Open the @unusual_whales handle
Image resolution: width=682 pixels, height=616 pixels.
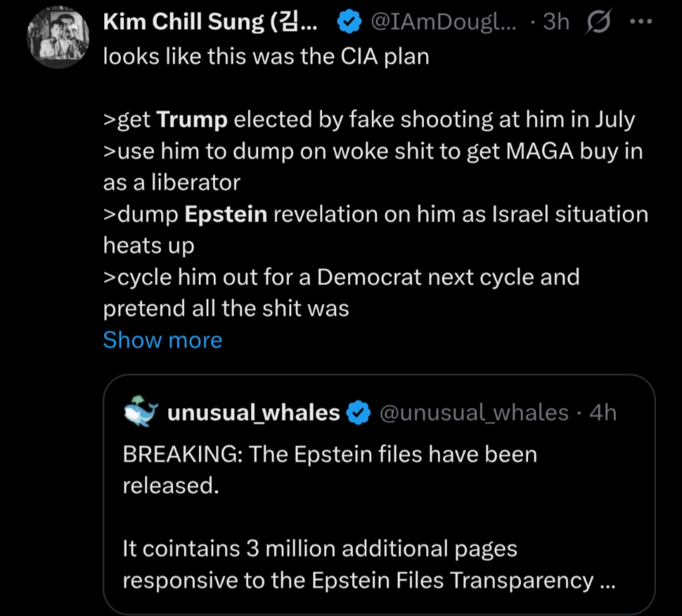474,412
